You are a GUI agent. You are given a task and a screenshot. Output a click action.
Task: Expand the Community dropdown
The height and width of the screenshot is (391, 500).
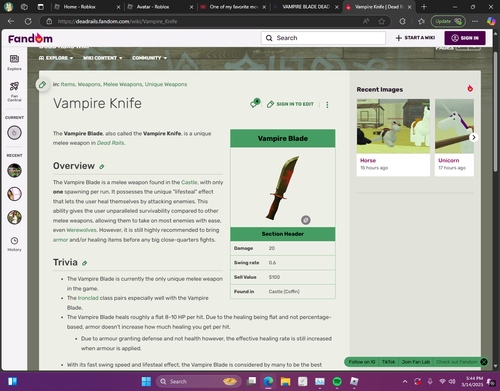click(x=149, y=58)
